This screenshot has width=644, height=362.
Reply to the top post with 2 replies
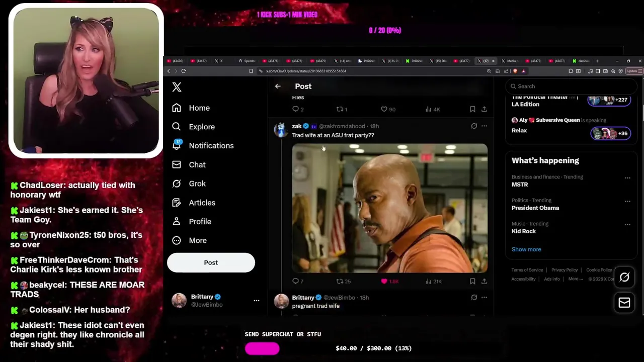coord(298,109)
